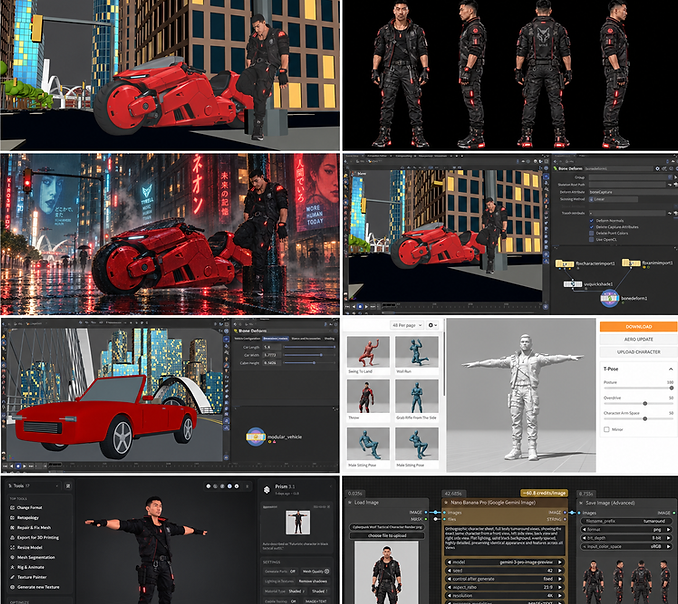This screenshot has width=678, height=604.
Task: Open the Rig & Animate tool entry
Action: (30, 567)
